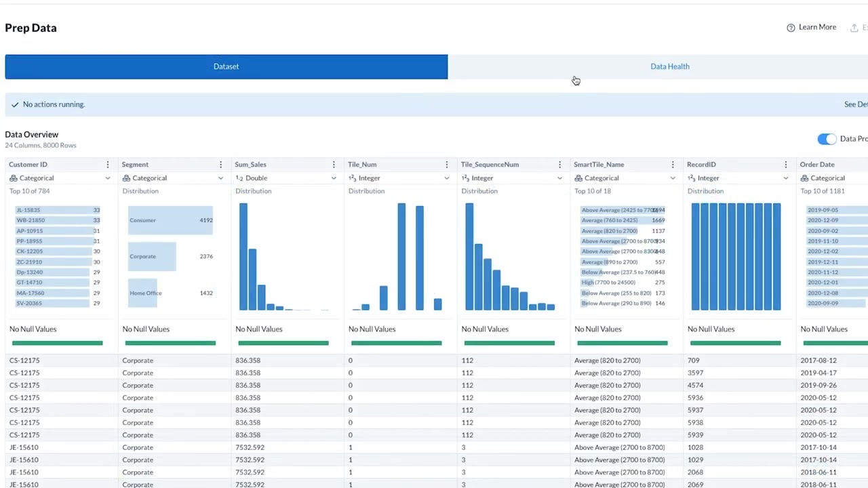Select the Consumer bar in Segment distribution
868x488 pixels.
click(170, 220)
